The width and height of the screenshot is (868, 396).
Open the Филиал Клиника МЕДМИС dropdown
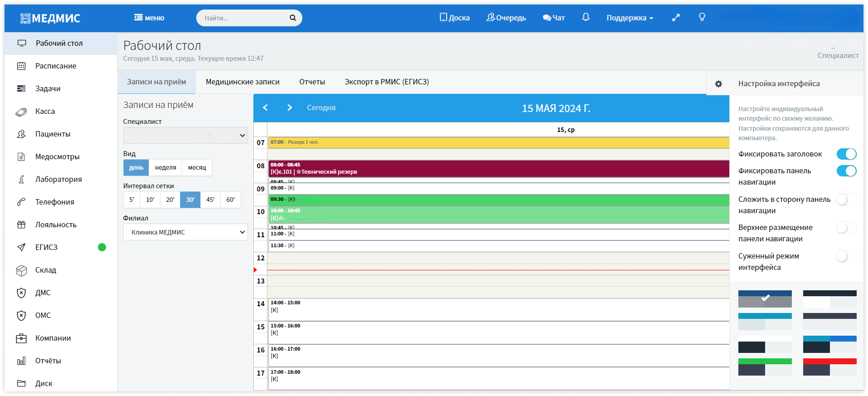point(185,232)
